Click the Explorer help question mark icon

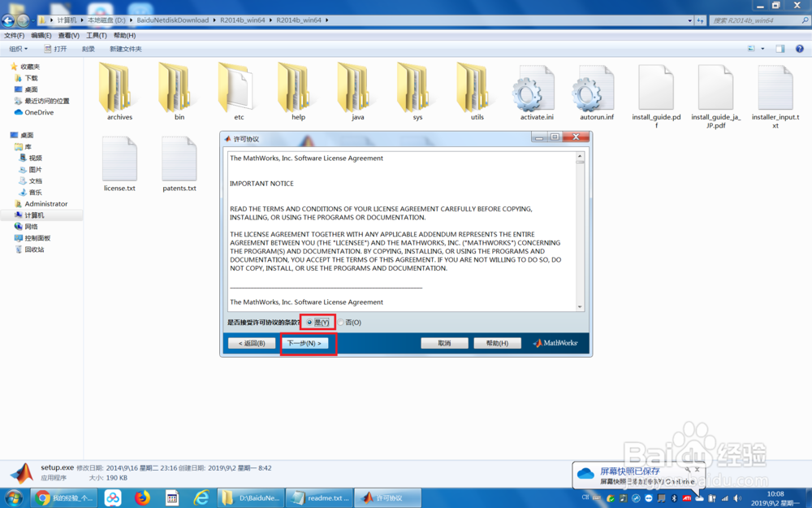point(799,49)
